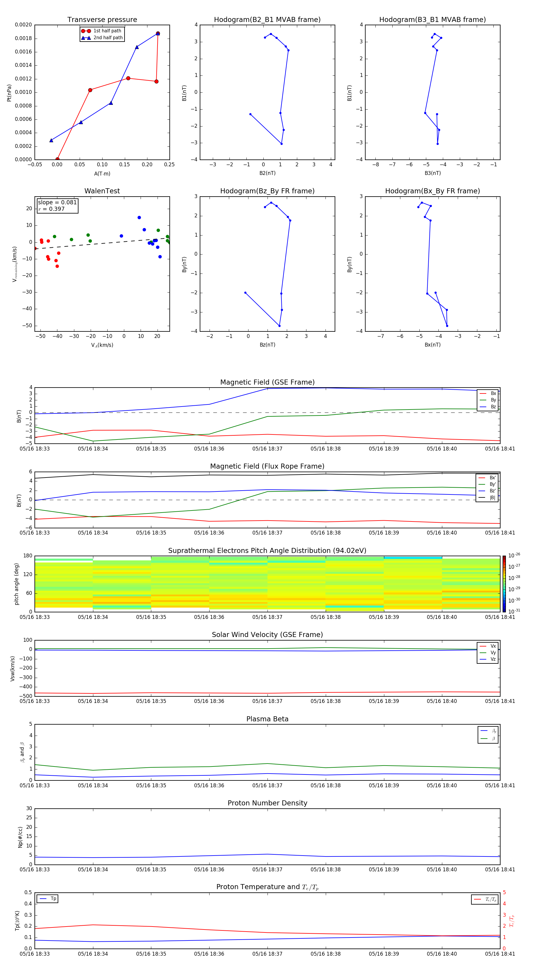Screen dimensions: 535x980
Task: Select the "Proton Temperature and Te/Tp" title
Action: click(x=267, y=887)
